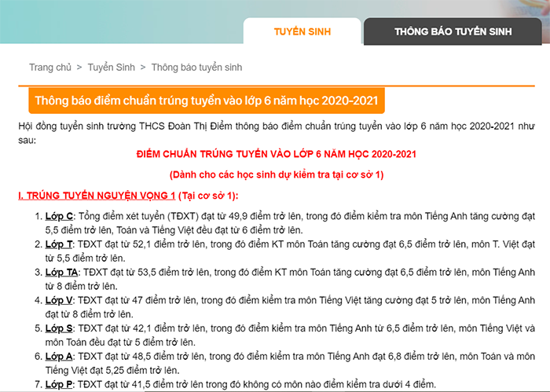Open Thông báo tuyển sinh breadcrumb

click(x=196, y=68)
